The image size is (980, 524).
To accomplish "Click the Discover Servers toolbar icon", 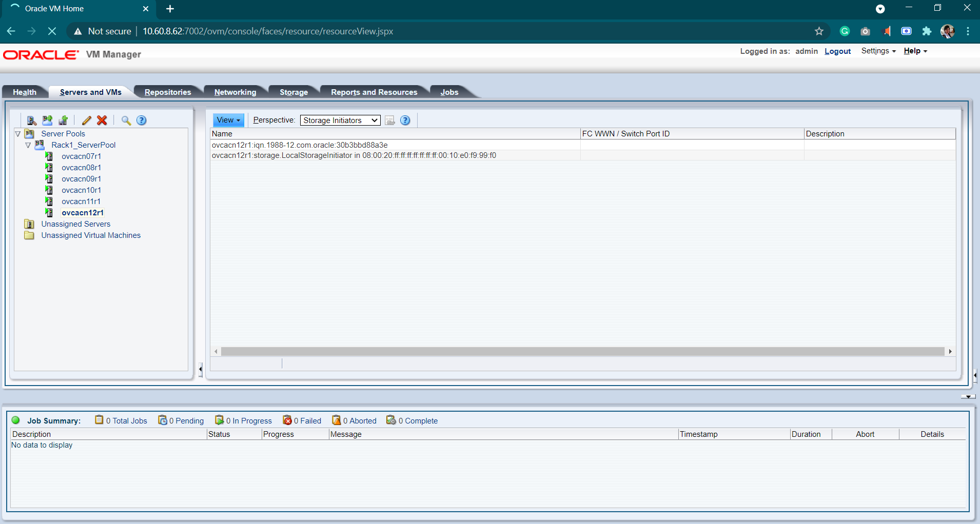I will [31, 120].
